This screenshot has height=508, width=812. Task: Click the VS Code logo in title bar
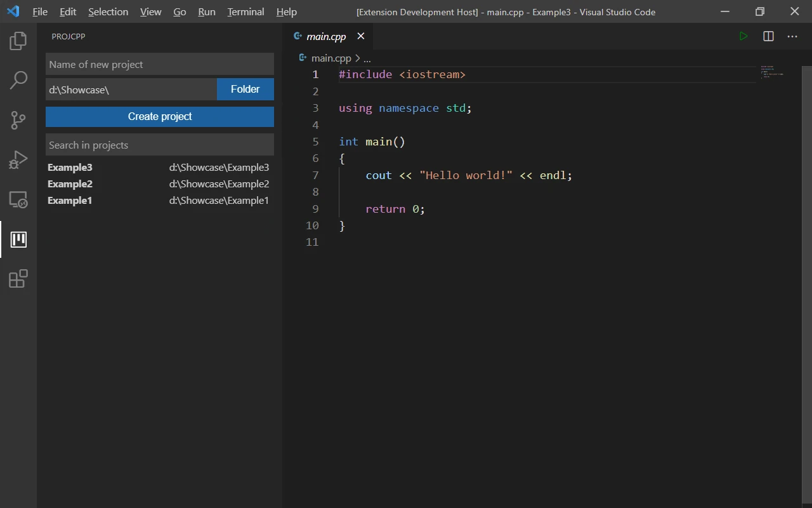[x=13, y=11]
